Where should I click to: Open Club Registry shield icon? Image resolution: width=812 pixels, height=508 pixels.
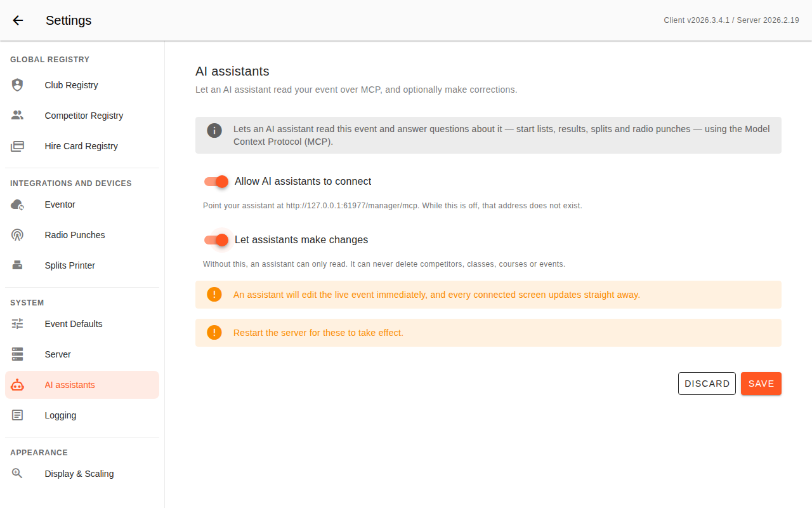coord(17,85)
